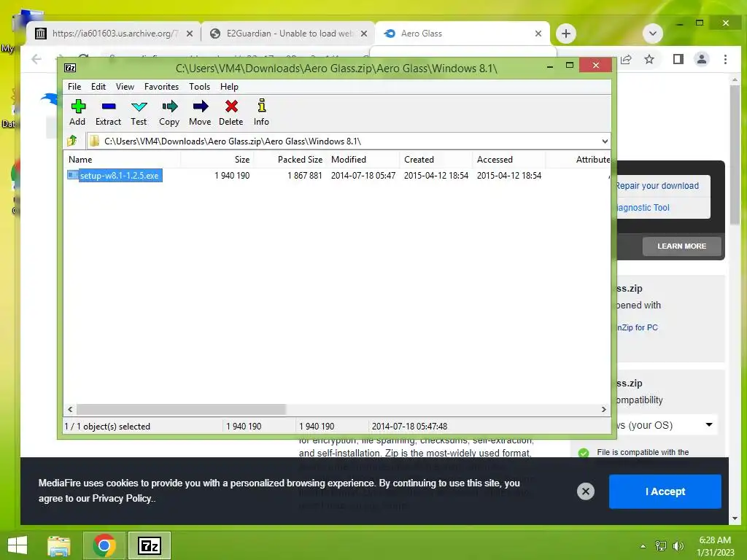The image size is (747, 560).
Task: Click Chrome icon in taskbar
Action: pos(104,545)
